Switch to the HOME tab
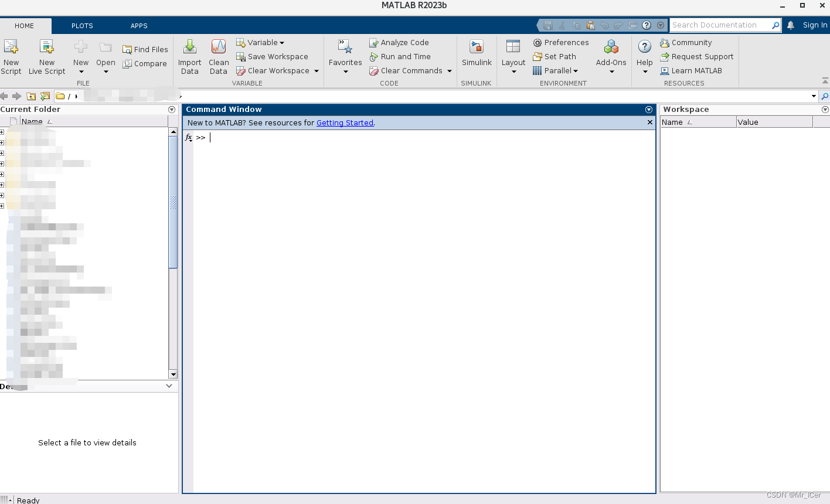 pyautogui.click(x=25, y=26)
